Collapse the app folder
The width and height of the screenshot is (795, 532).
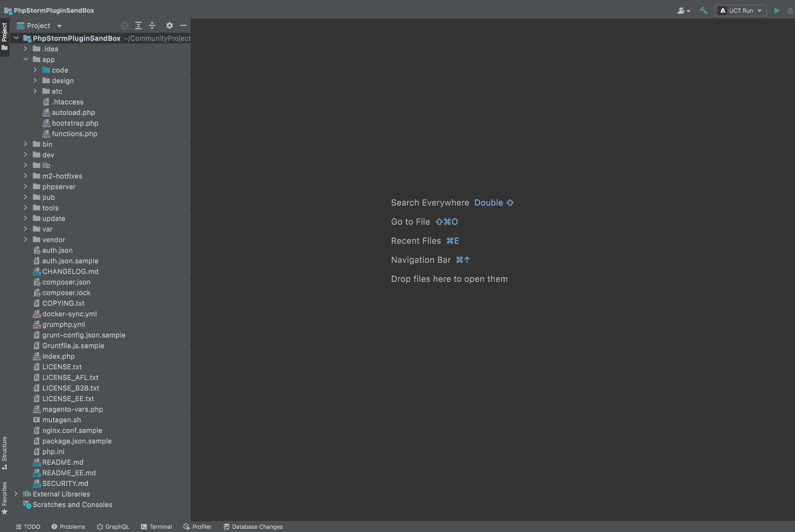pos(25,59)
